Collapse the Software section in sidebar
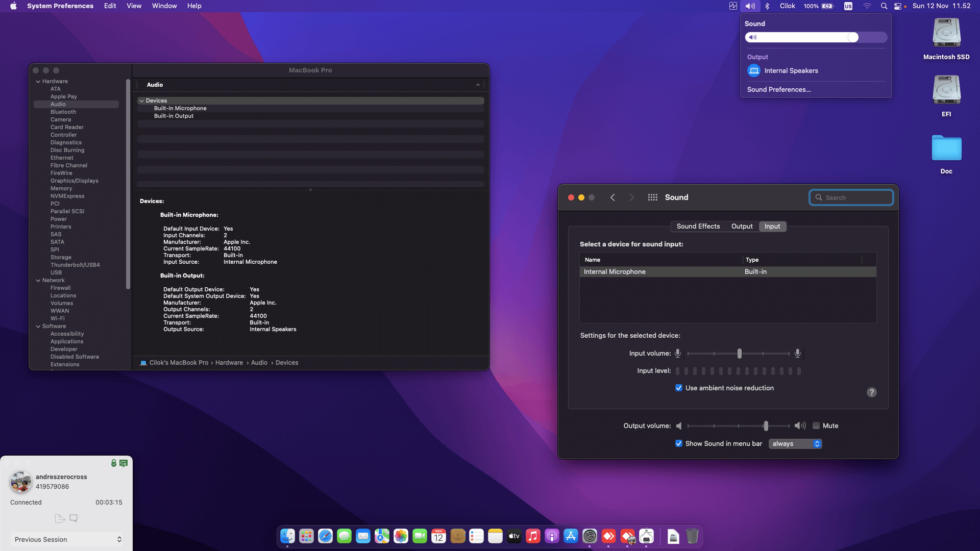The width and height of the screenshot is (980, 551). [38, 326]
